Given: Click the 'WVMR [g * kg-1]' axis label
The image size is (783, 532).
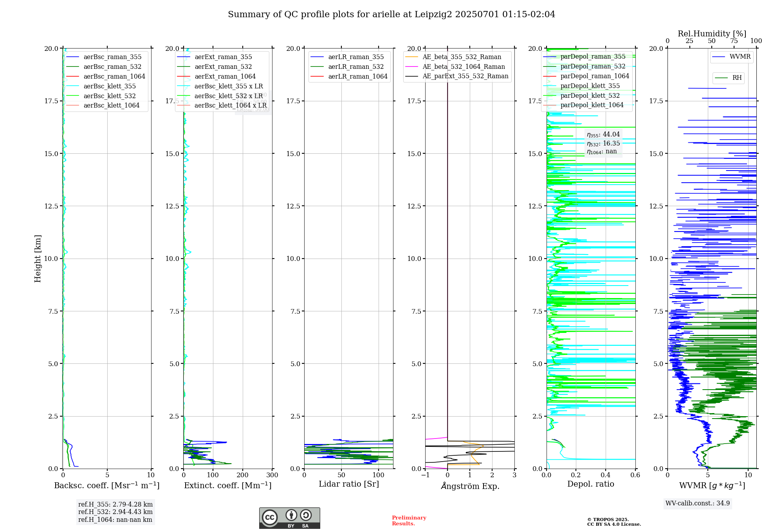Looking at the screenshot, I should coord(712,485).
